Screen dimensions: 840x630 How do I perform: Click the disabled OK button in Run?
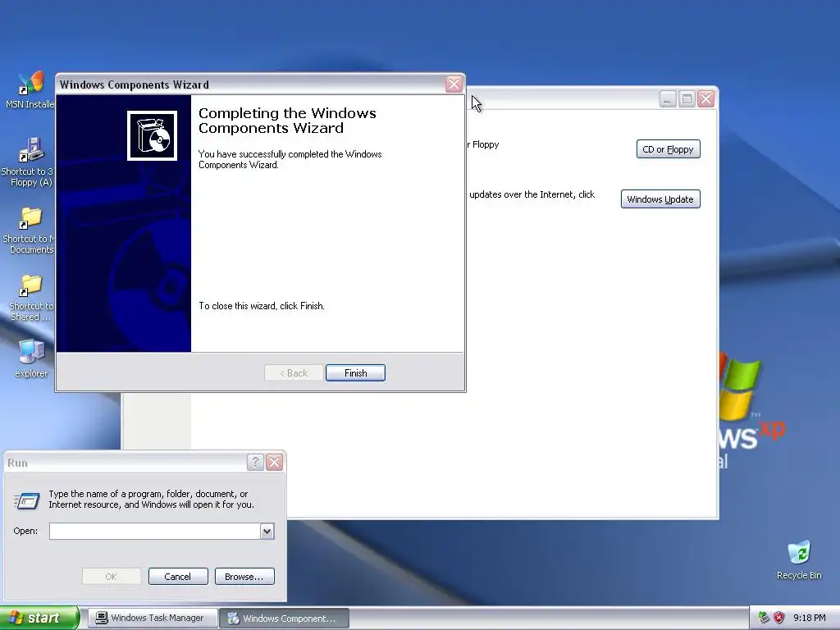pos(112,577)
